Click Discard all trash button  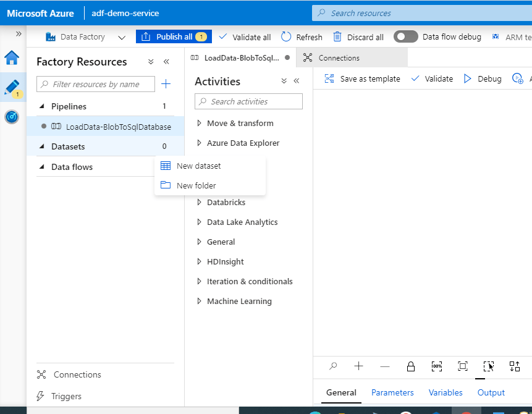358,37
